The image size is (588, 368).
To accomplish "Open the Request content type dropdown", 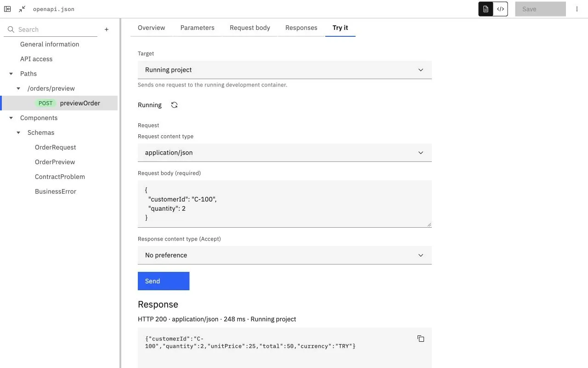I will [285, 153].
